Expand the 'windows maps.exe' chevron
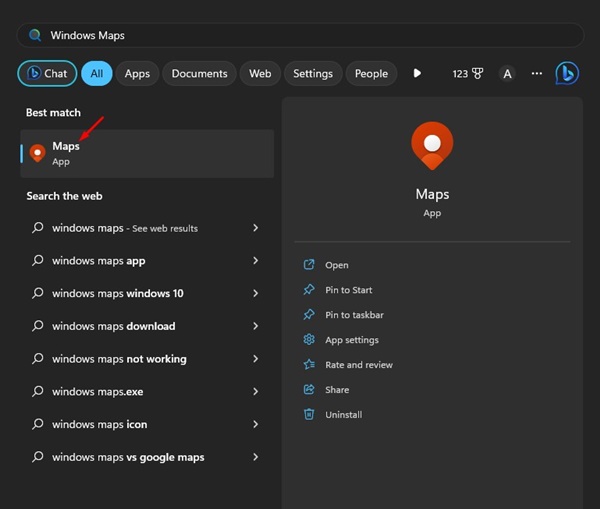The height and width of the screenshot is (509, 600). tap(256, 392)
